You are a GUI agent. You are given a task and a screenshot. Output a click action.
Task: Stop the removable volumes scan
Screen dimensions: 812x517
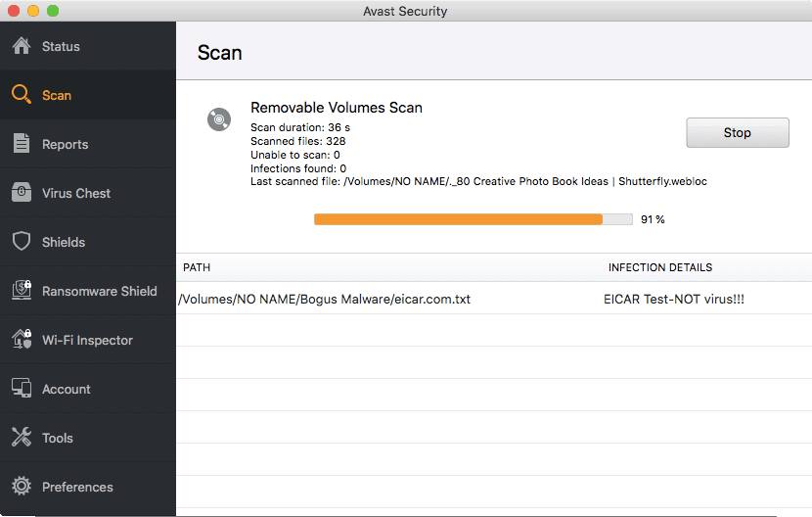pyautogui.click(x=738, y=133)
